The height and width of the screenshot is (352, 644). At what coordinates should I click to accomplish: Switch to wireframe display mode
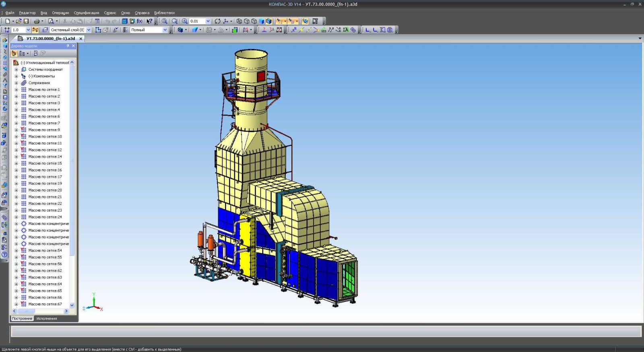239,21
